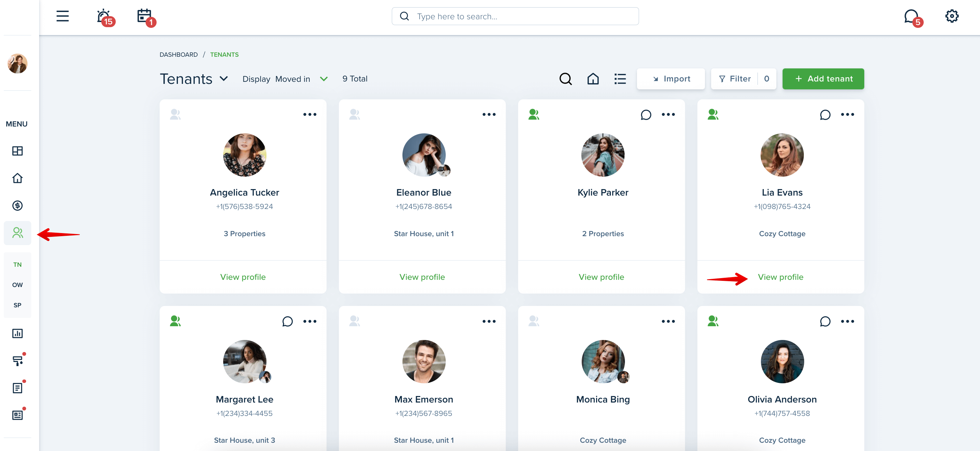Screen dimensions: 980x451
Task: Click Max Emerson's name
Action: (424, 399)
